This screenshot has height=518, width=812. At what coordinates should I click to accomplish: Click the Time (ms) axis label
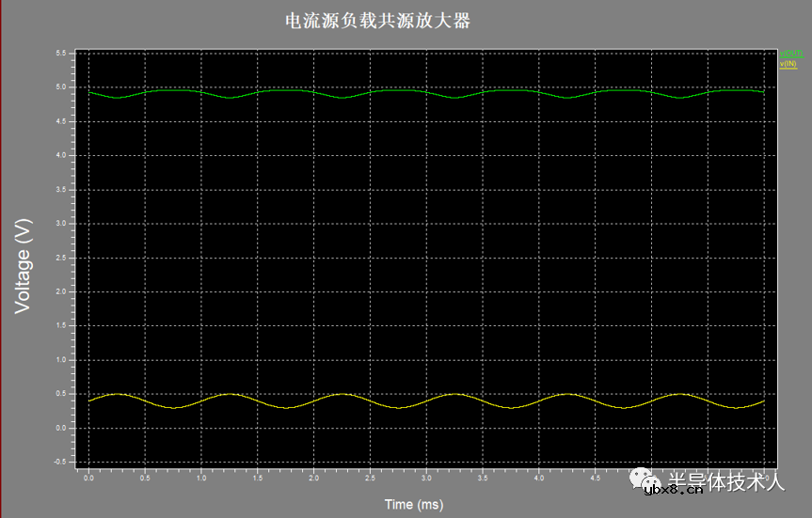coord(413,504)
